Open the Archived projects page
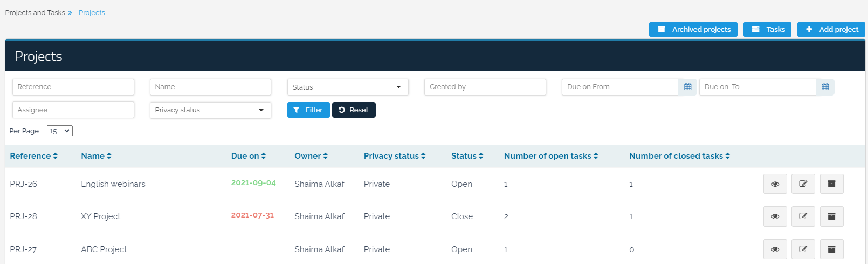This screenshot has width=868, height=264. point(693,30)
